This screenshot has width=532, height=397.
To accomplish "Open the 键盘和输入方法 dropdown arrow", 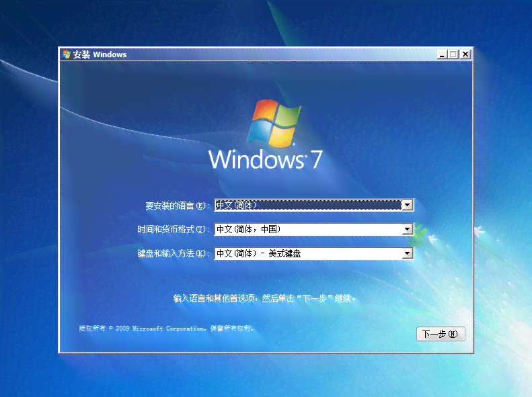I will pyautogui.click(x=407, y=253).
